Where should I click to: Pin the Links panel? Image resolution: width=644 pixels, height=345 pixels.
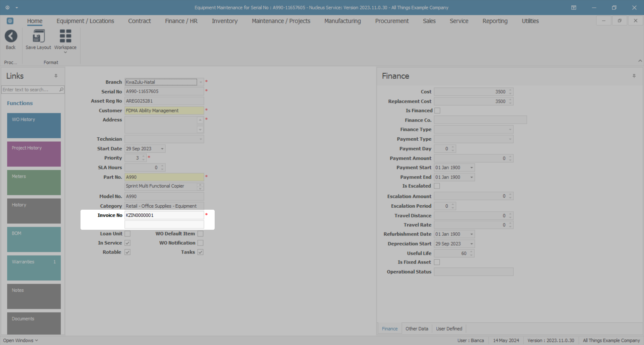coord(56,76)
